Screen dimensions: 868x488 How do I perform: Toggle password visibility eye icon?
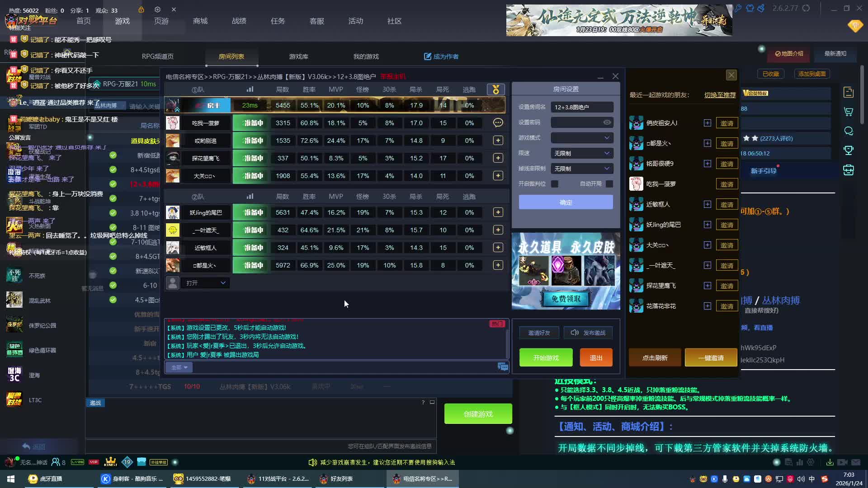tap(607, 122)
